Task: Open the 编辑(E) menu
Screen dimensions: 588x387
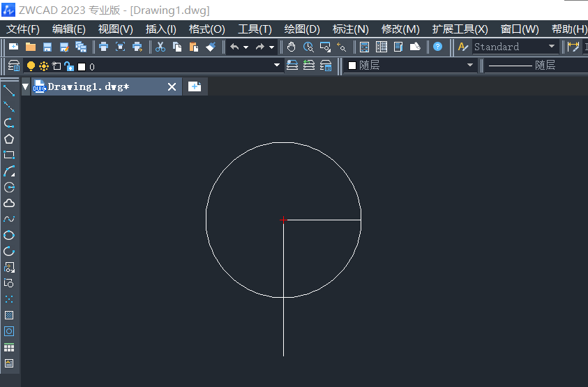Action: tap(68, 29)
